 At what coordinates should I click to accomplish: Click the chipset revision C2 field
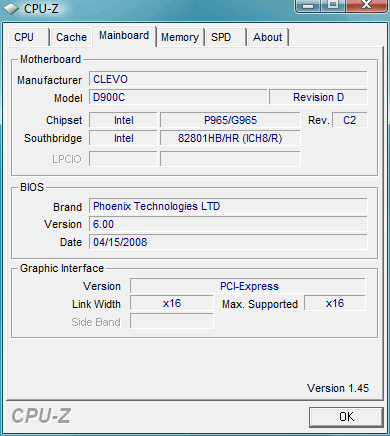(350, 120)
